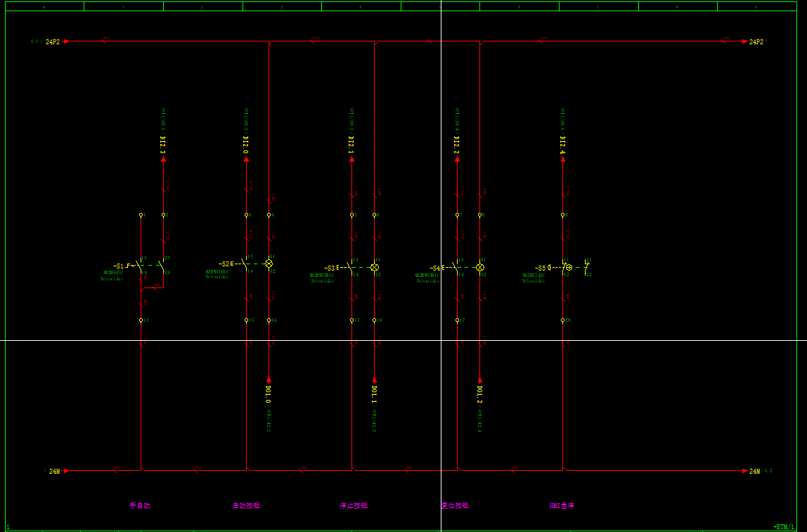Click the magenta HMI emergency stop caption
The image size is (807, 532).
(x=562, y=505)
